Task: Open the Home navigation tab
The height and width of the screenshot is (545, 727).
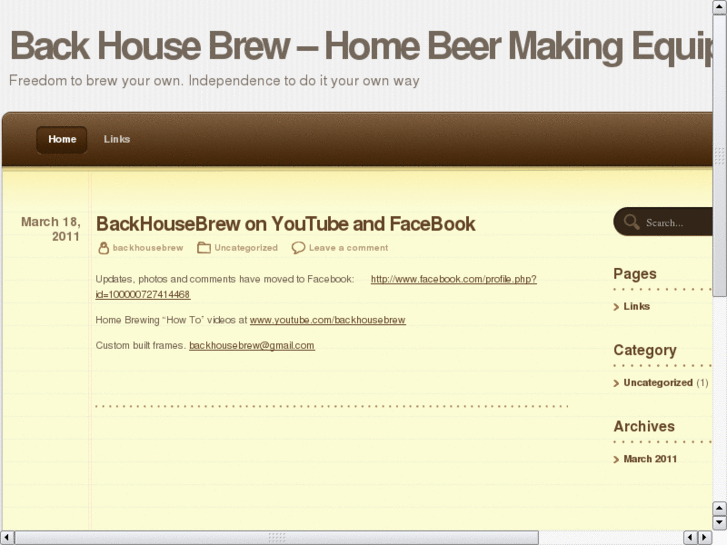Action: click(62, 139)
